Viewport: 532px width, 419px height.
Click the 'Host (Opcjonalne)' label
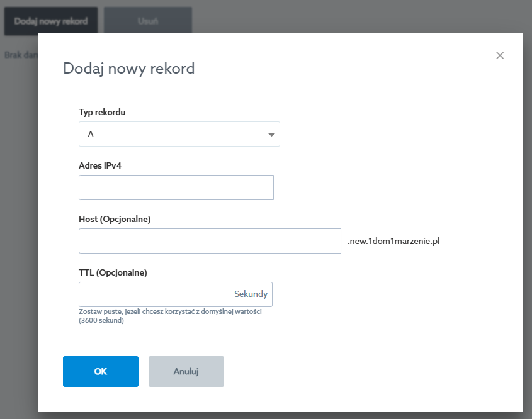coord(115,220)
